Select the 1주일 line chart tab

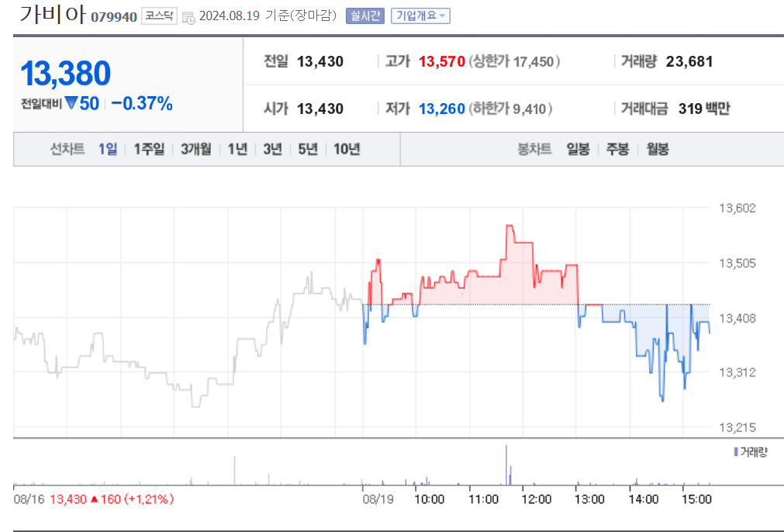pos(149,149)
